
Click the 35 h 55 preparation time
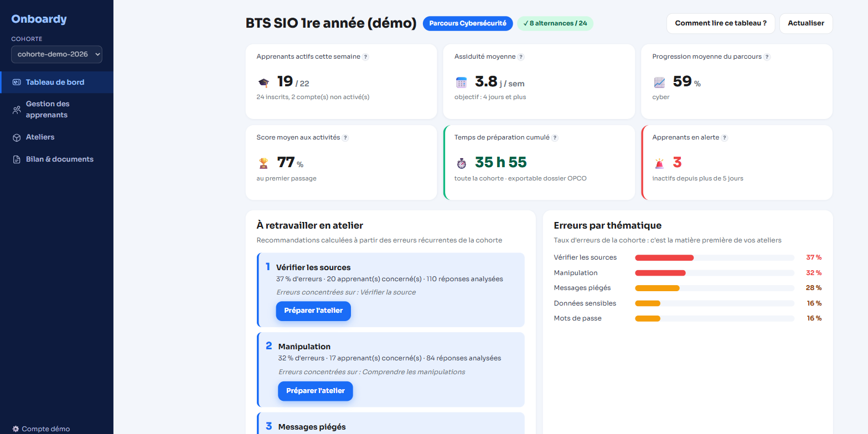coord(500,163)
